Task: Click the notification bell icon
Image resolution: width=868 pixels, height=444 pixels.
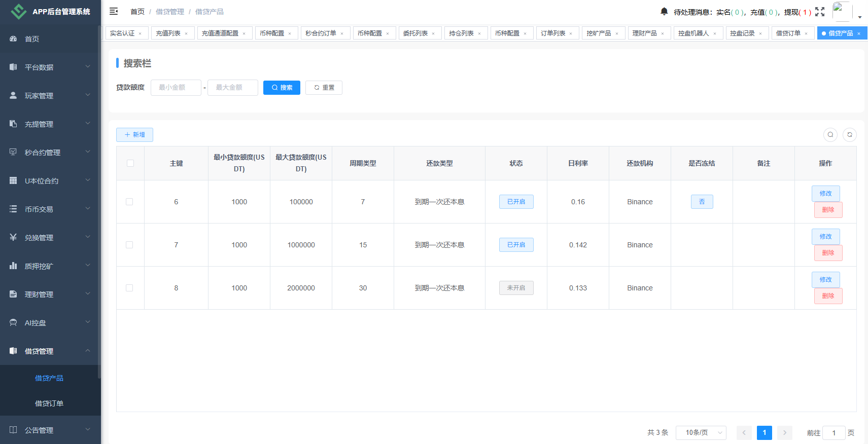Action: pyautogui.click(x=664, y=12)
